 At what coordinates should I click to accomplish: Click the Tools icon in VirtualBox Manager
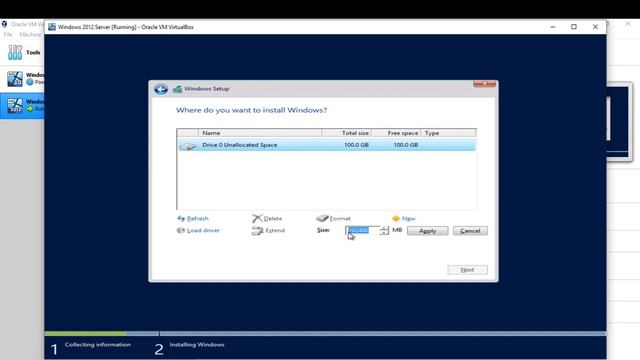[15, 52]
